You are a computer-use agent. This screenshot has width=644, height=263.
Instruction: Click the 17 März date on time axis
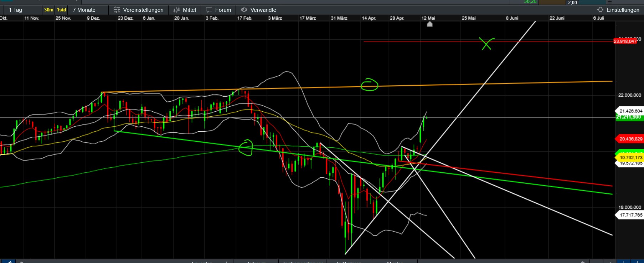pos(308,18)
